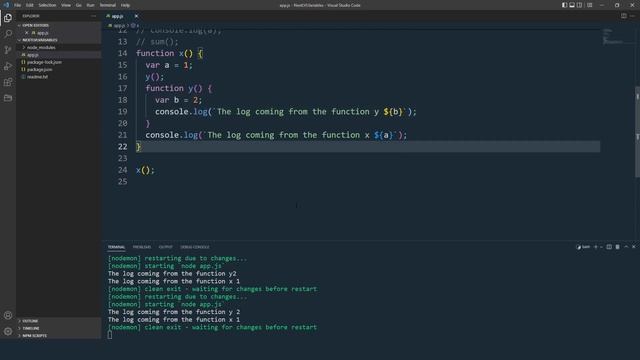640x360 pixels.
Task: Open the terminal launch profile dropdown
Action: point(601,247)
